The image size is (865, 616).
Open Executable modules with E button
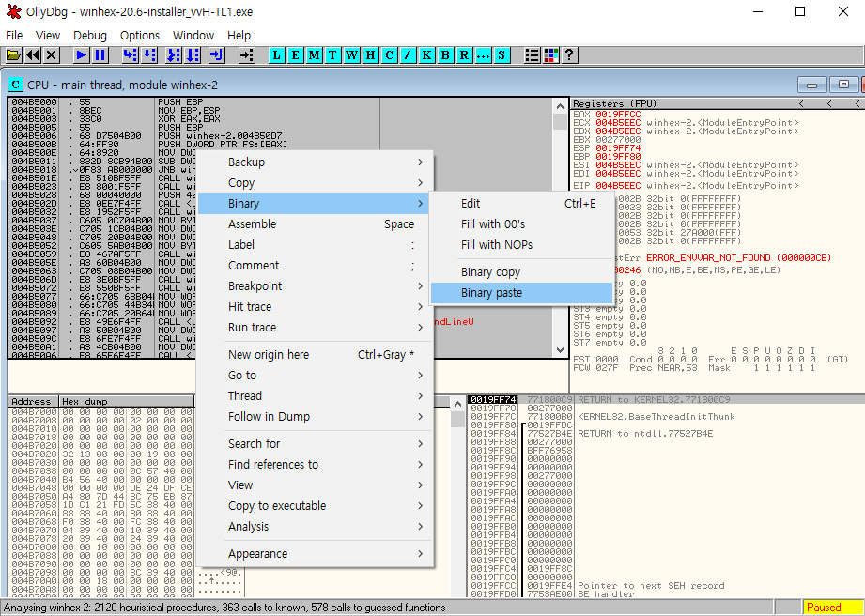coord(295,55)
